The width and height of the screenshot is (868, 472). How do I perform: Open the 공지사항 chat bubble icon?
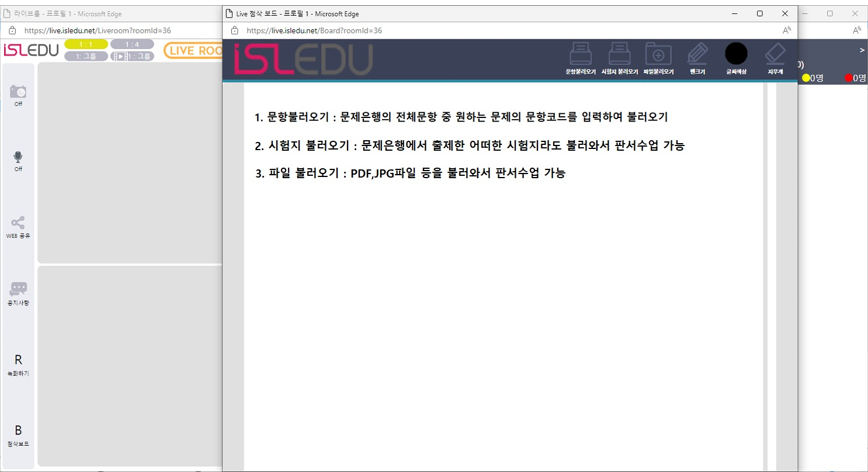click(18, 289)
